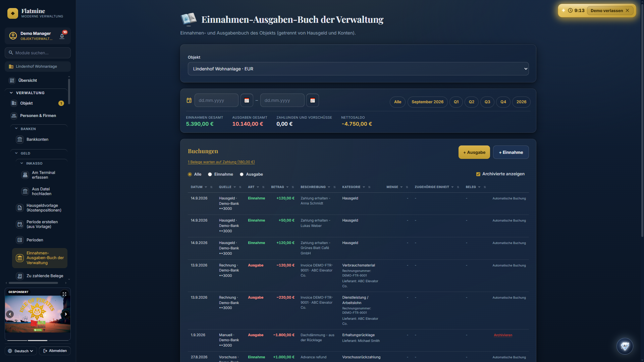Select the Einnahme radio filter
Viewport: 644px width, 362px height.
[210, 174]
